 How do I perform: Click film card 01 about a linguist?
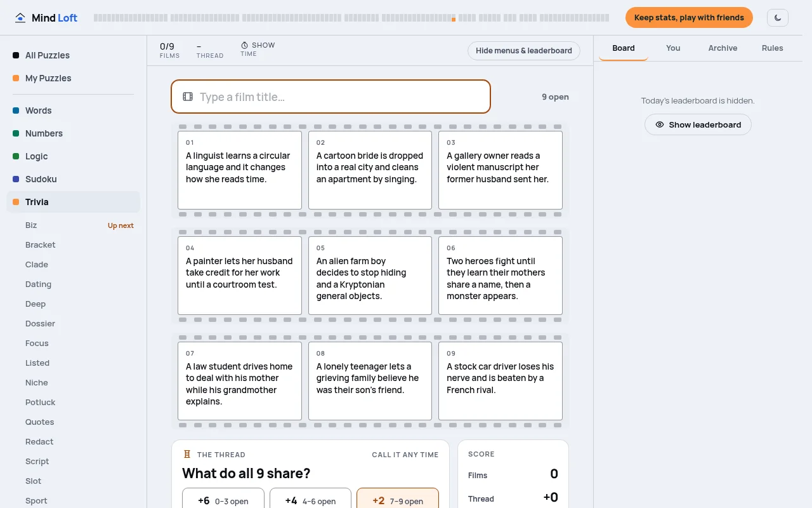[240, 170]
